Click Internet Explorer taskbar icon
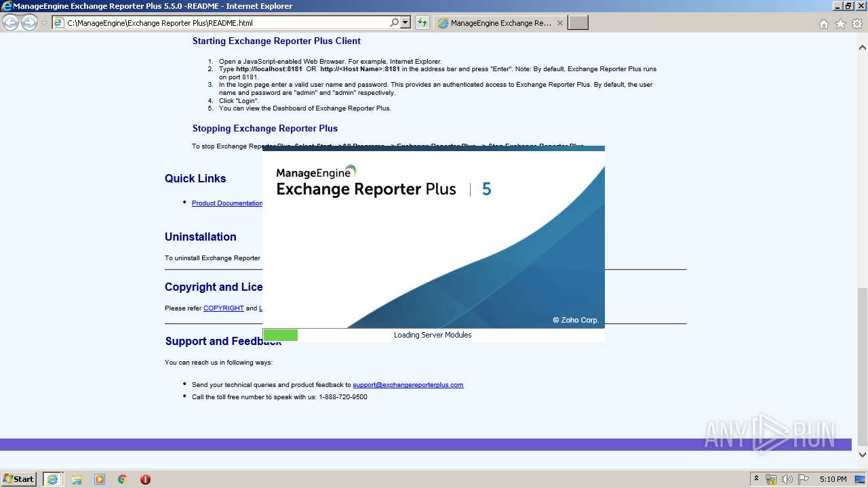The image size is (868, 488). 52,479
